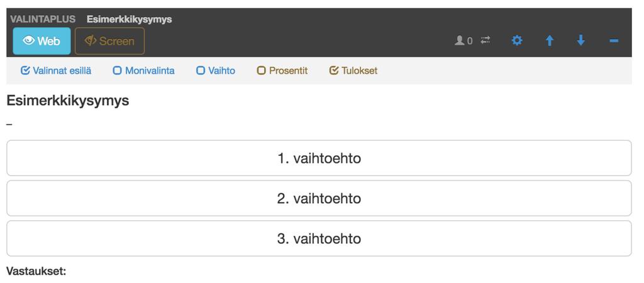
Task: Click the Esimerkkikysymys question heading
Action: pos(68,101)
